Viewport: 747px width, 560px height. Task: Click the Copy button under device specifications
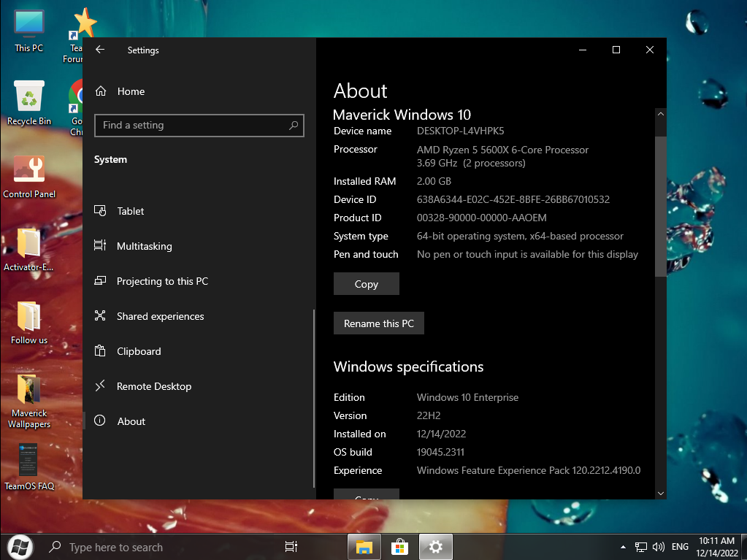click(x=366, y=284)
